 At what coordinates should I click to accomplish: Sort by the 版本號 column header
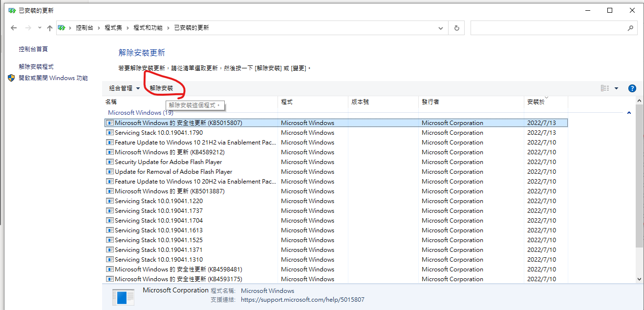pyautogui.click(x=383, y=102)
